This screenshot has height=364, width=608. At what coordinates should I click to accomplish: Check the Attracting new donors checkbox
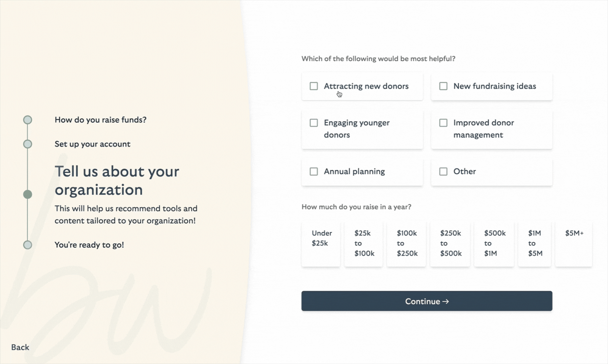tap(314, 86)
